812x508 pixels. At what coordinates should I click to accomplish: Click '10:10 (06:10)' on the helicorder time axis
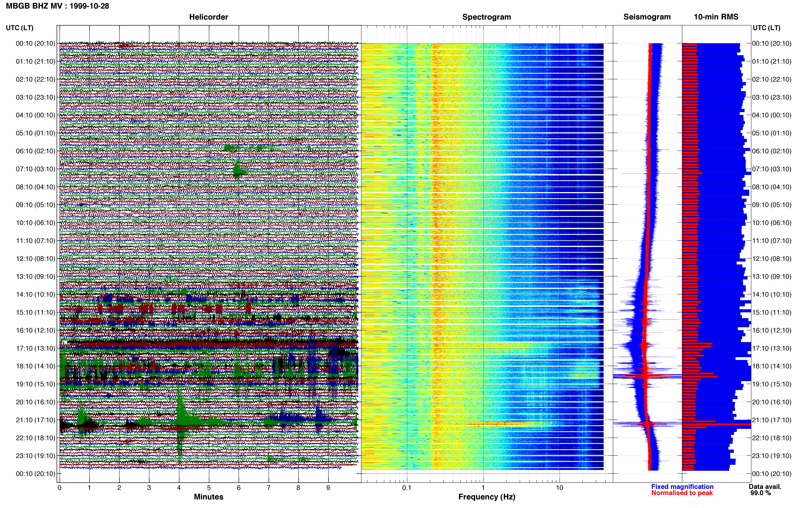(x=36, y=223)
